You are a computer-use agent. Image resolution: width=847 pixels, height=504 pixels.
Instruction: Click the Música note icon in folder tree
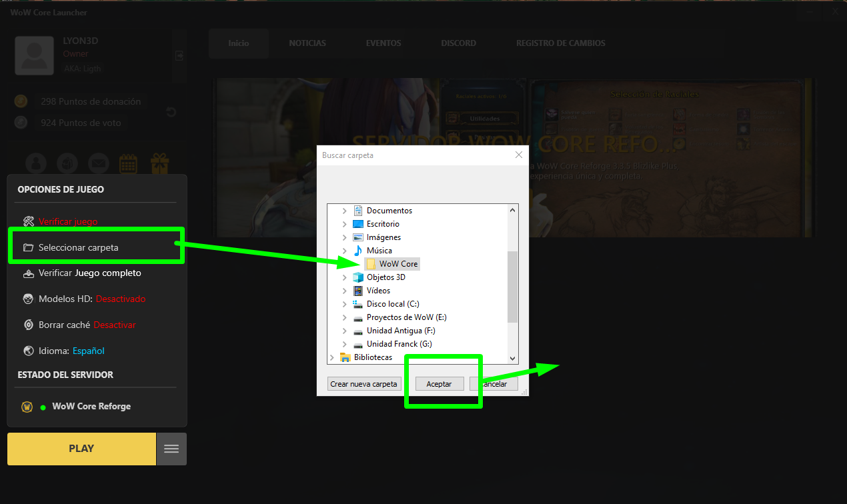click(357, 251)
